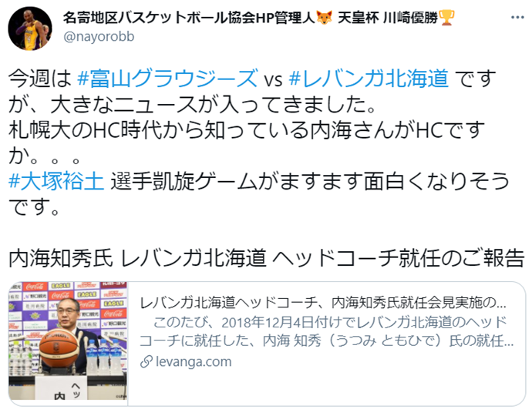Open the 名寄地区バスケットボール協会 display name
The image size is (532, 416).
coord(189,18)
